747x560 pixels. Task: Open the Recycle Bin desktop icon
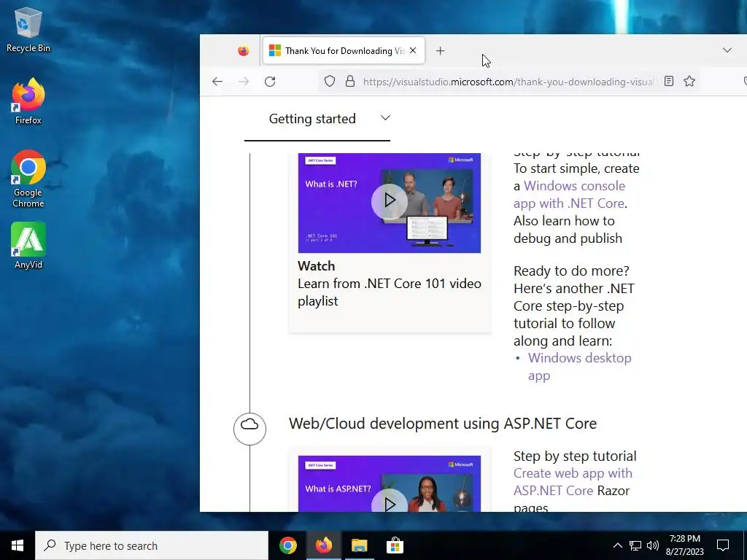click(28, 29)
